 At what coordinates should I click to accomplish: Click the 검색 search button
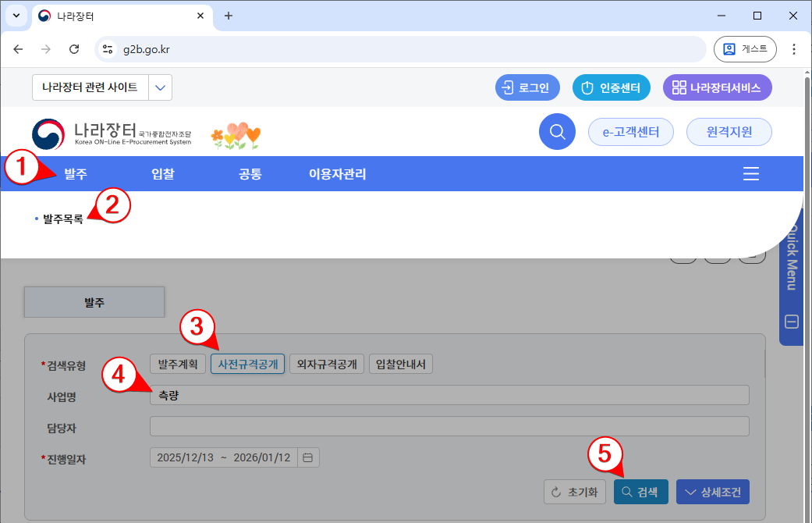[x=640, y=492]
